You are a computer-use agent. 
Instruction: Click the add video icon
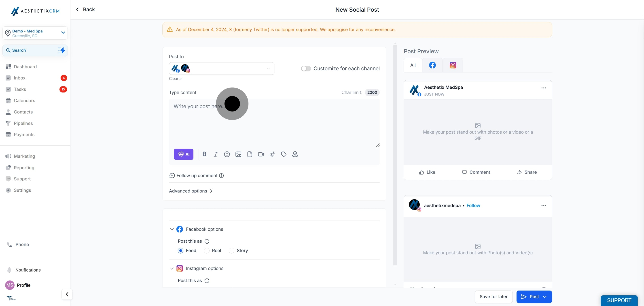[x=261, y=154]
